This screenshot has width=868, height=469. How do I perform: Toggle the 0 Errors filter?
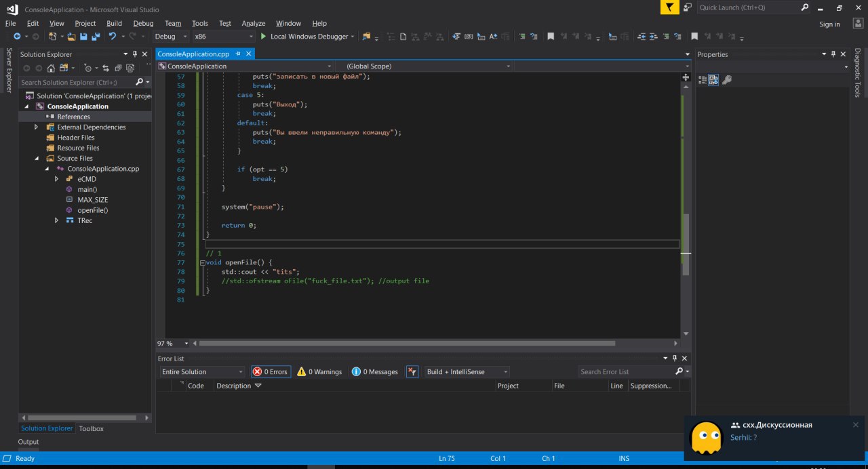[x=270, y=372]
